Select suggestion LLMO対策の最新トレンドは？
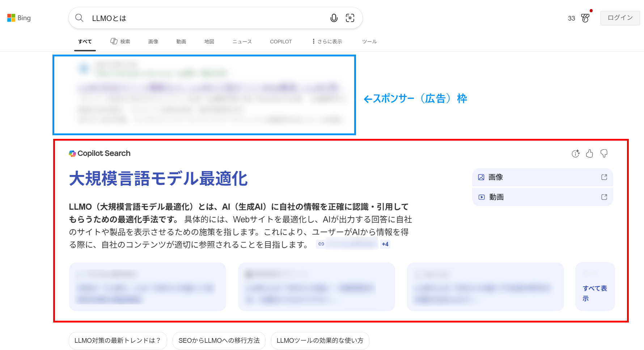 [x=118, y=341]
